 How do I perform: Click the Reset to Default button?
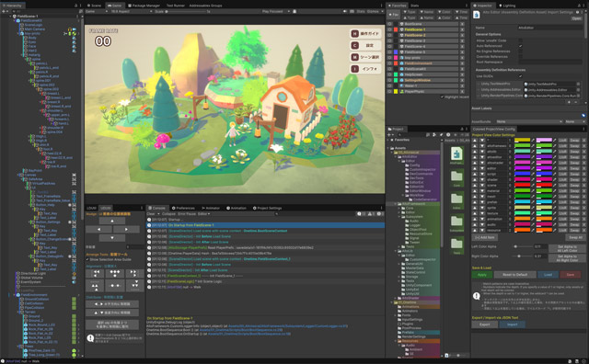514,275
